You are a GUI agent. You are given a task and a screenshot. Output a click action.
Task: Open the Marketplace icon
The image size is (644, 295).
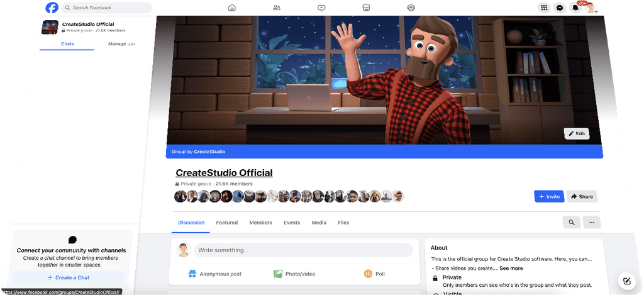point(366,8)
